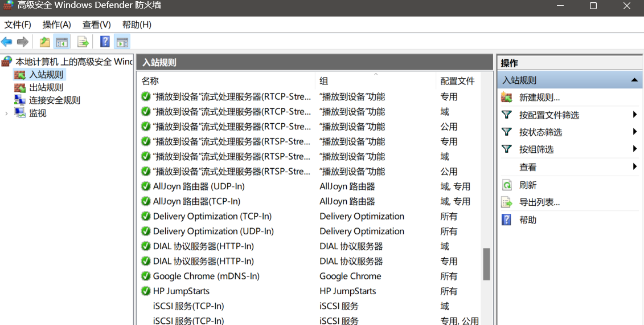Click the green check icon of HP JumpStarts
The image size is (644, 325).
point(145,291)
